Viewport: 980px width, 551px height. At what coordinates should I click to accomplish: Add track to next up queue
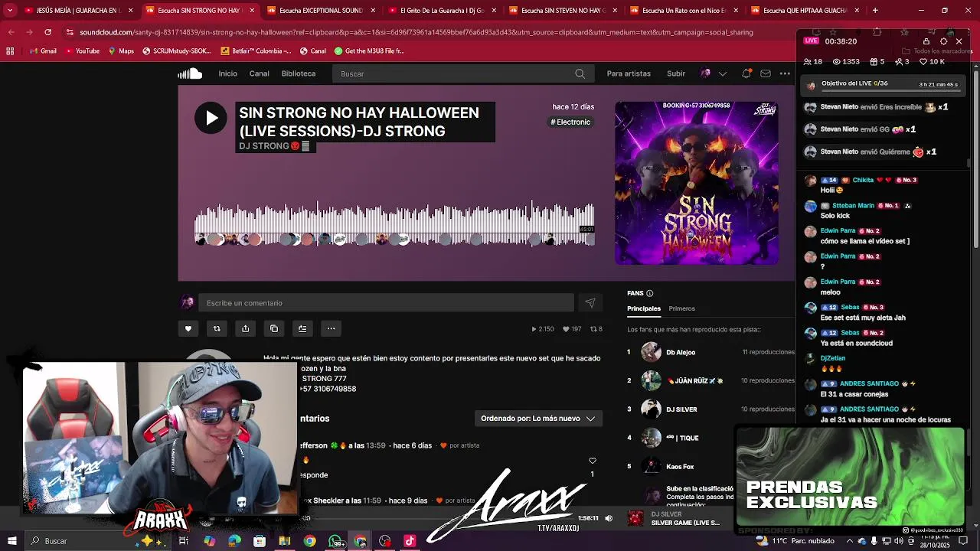coord(302,328)
